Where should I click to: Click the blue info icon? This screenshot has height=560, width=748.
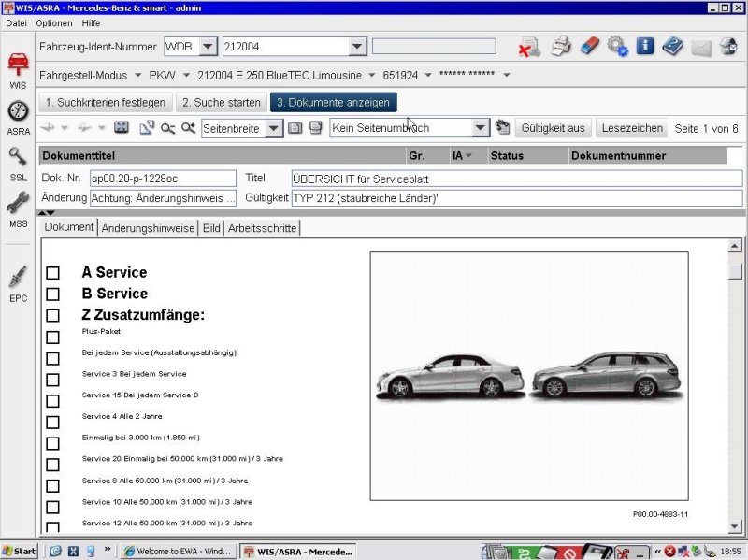pos(645,46)
